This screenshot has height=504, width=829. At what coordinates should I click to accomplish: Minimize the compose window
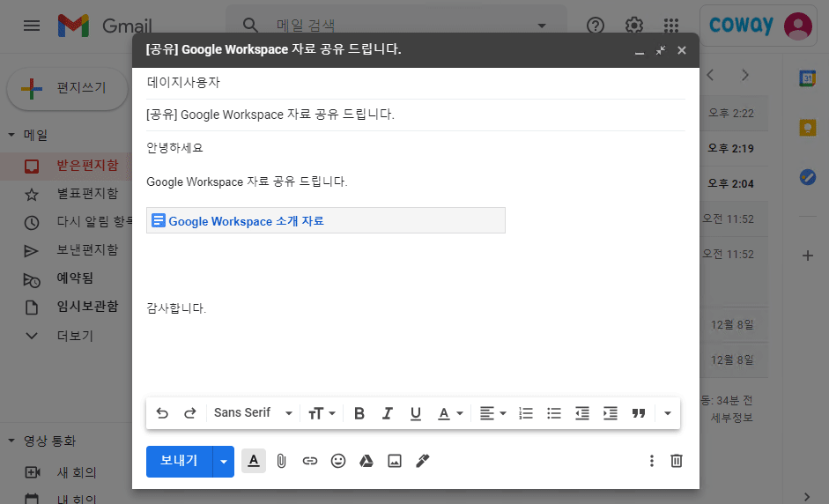(x=640, y=51)
